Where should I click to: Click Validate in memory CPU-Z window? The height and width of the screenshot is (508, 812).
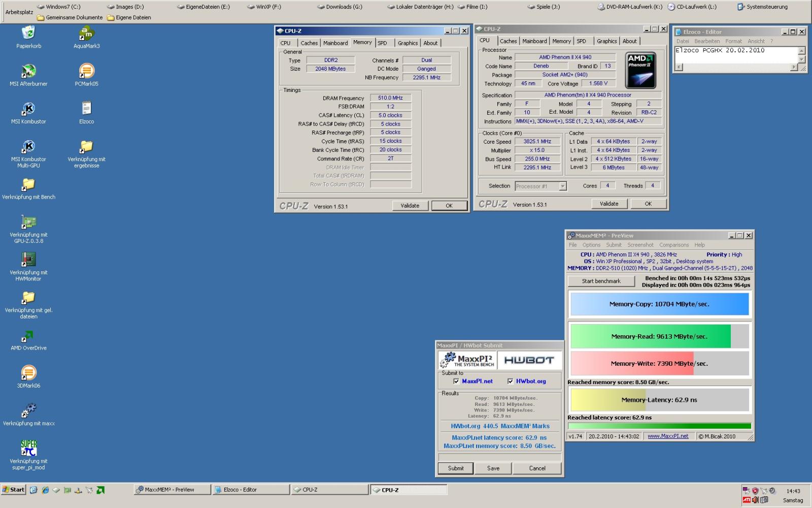coord(410,206)
